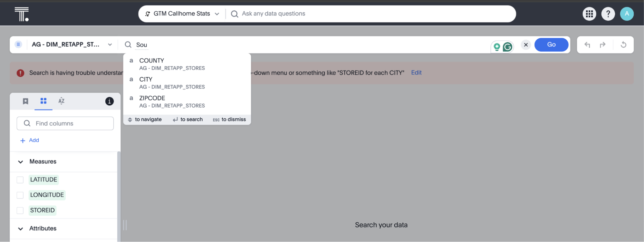Undo the last search action

[587, 44]
